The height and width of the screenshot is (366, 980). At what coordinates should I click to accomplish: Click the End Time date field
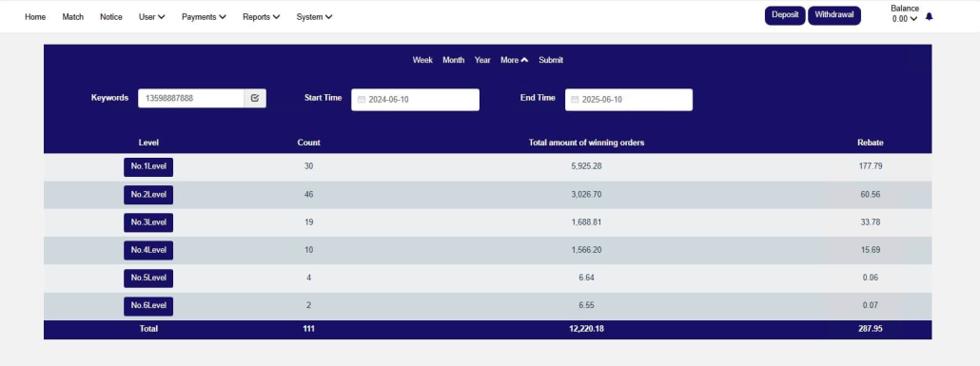pos(629,100)
